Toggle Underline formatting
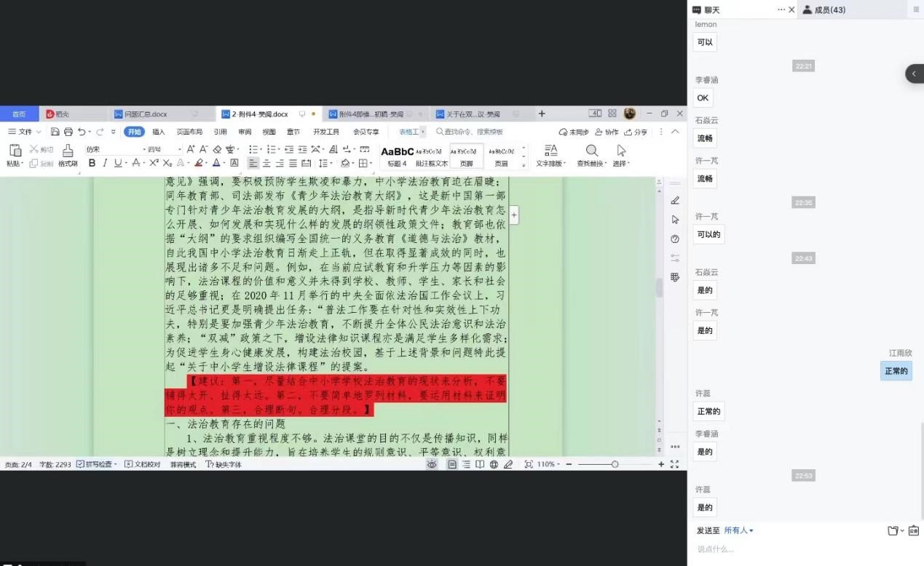This screenshot has height=566, width=924. point(117,163)
